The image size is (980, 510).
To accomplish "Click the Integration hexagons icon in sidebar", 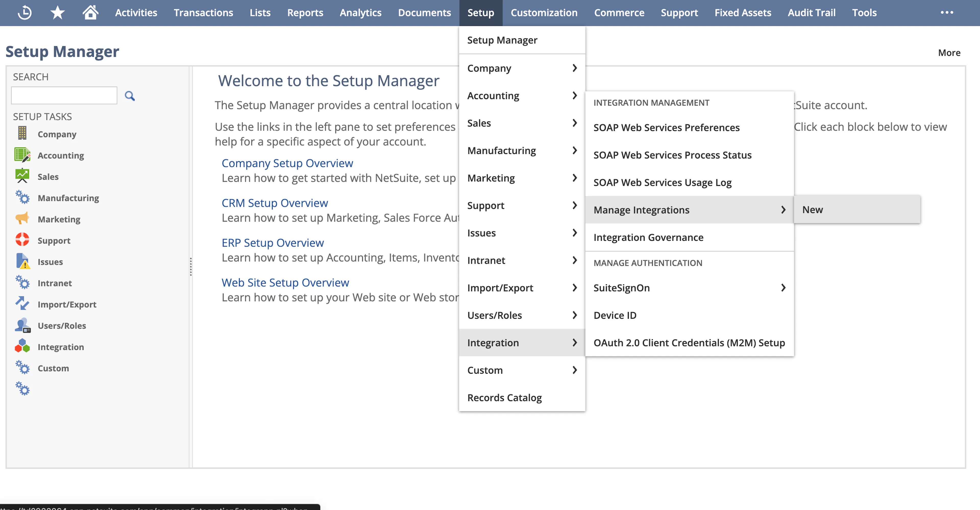I will (22, 346).
